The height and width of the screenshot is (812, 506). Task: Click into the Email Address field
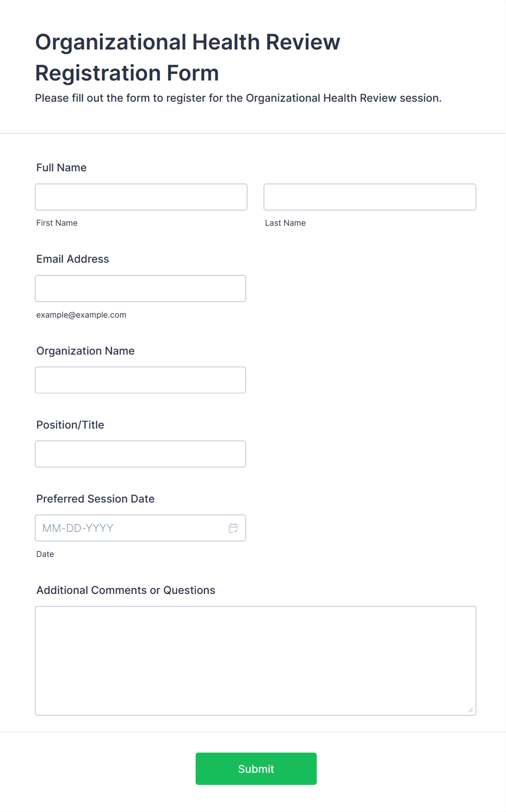tap(140, 288)
